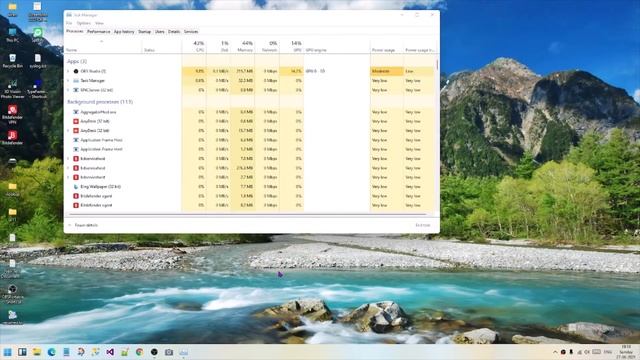Go to the Details tab
The width and height of the screenshot is (640, 360).
[x=174, y=31]
